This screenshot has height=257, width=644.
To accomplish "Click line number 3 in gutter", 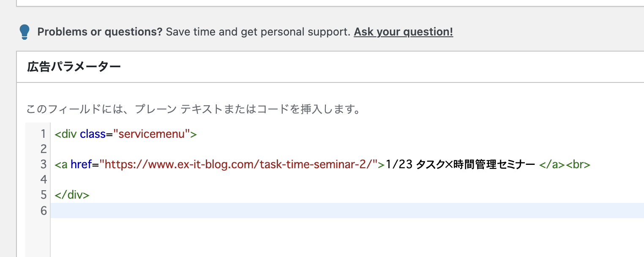I will coord(43,164).
